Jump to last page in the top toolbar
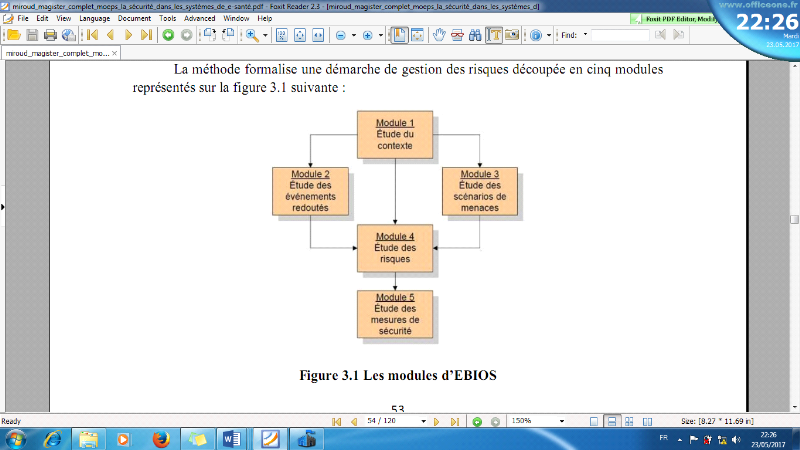The height and width of the screenshot is (450, 800). (x=146, y=35)
